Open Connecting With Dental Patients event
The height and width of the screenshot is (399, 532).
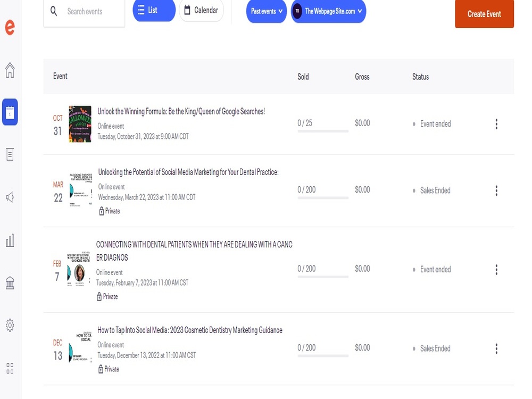click(194, 251)
